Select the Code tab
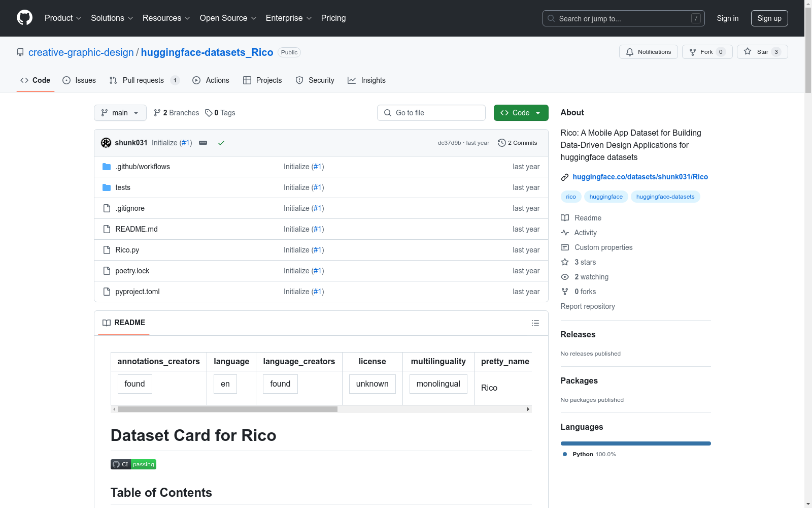The height and width of the screenshot is (508, 812). click(x=36, y=80)
